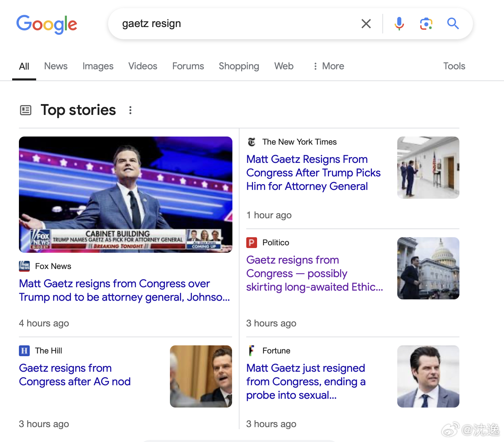504x442 pixels.
Task: Clear the search box with X
Action: click(x=366, y=24)
